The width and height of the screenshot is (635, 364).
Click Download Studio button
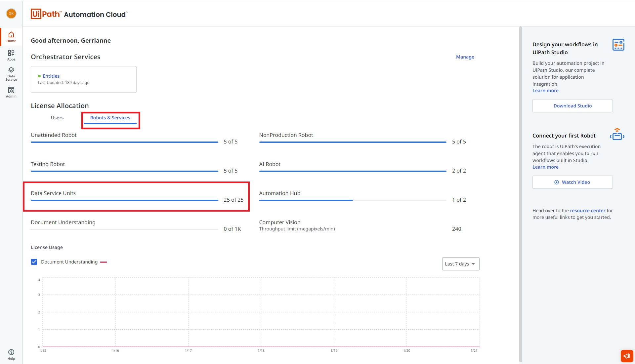pos(572,106)
